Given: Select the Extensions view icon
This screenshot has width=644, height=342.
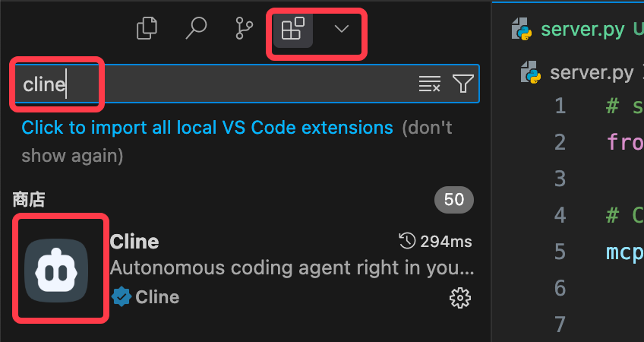Looking at the screenshot, I should click(x=293, y=28).
